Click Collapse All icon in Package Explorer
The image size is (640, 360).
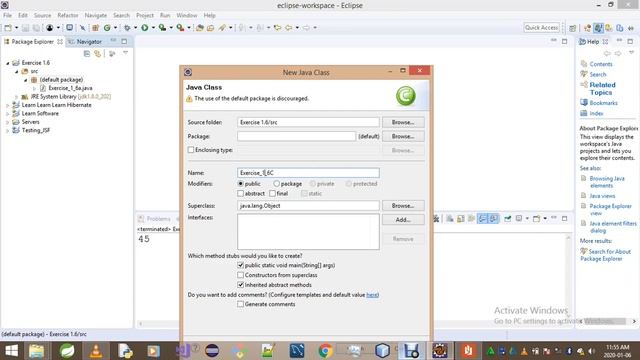tap(87, 53)
